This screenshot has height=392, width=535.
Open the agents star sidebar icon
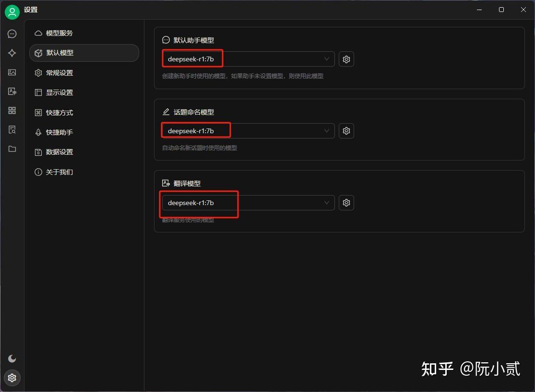12,53
